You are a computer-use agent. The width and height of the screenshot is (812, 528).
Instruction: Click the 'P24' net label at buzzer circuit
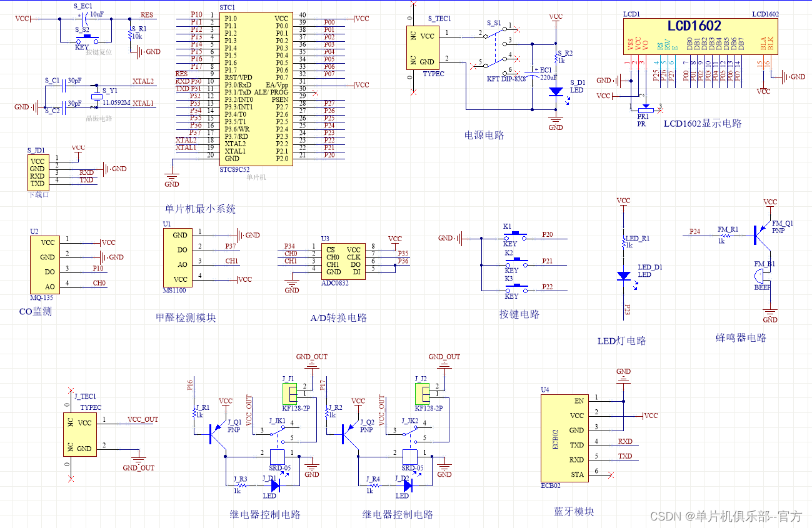tap(694, 231)
